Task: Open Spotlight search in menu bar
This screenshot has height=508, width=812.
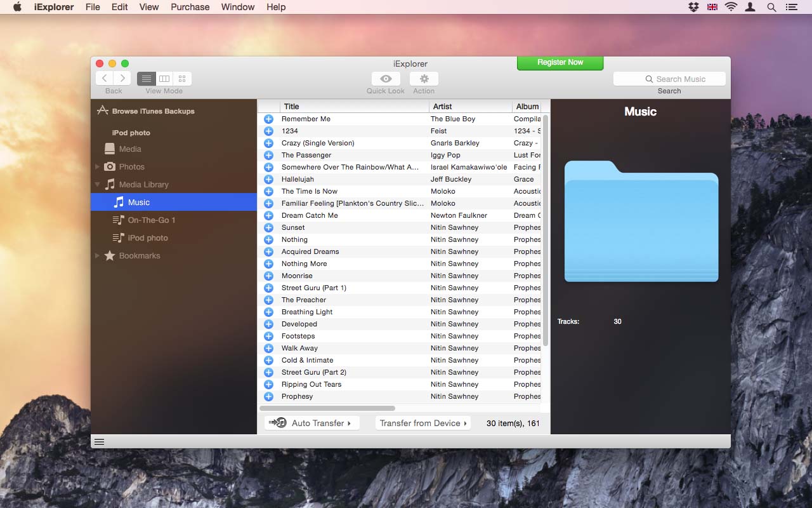Action: [771, 7]
